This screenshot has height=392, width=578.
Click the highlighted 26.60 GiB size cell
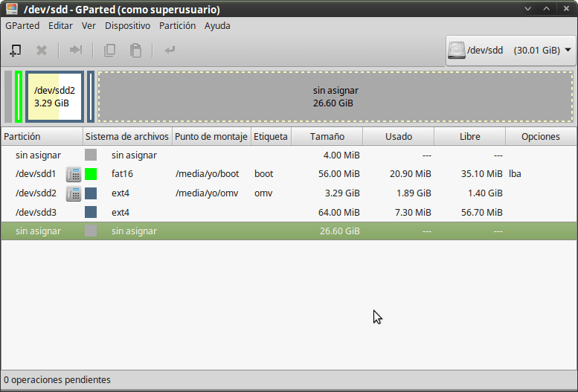[339, 231]
